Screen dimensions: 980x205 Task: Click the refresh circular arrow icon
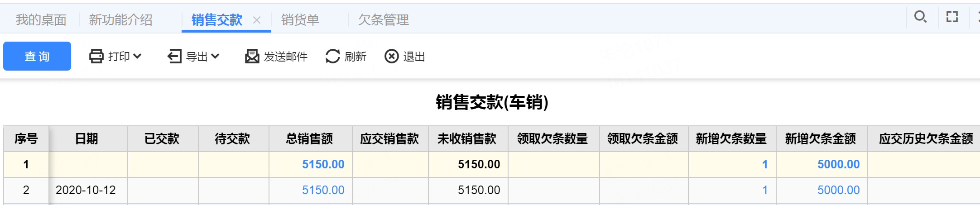(x=333, y=57)
